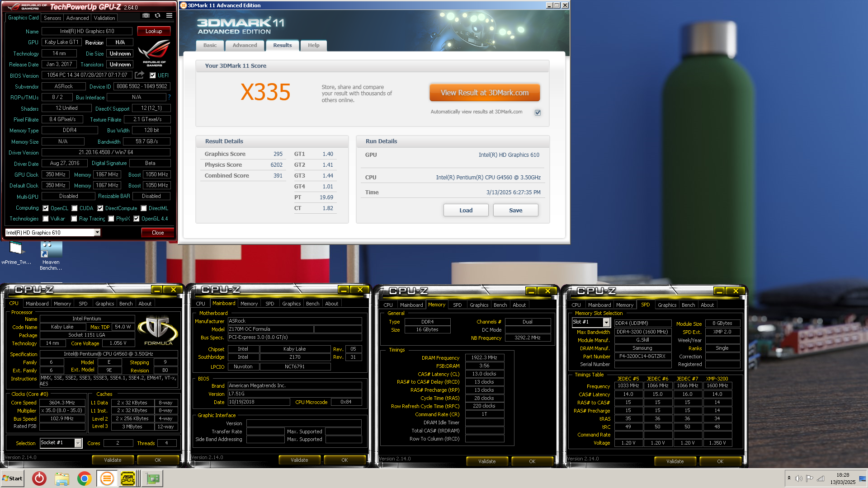Click the X335 score text
The height and width of the screenshot is (488, 868).
(265, 92)
